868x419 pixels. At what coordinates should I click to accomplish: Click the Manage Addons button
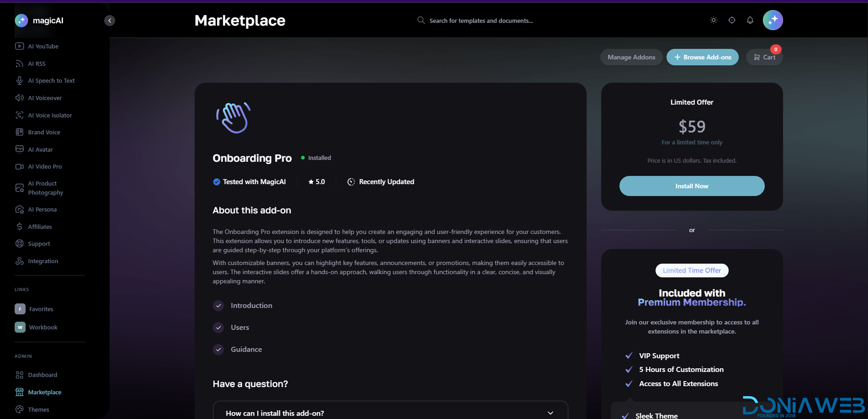pyautogui.click(x=631, y=57)
